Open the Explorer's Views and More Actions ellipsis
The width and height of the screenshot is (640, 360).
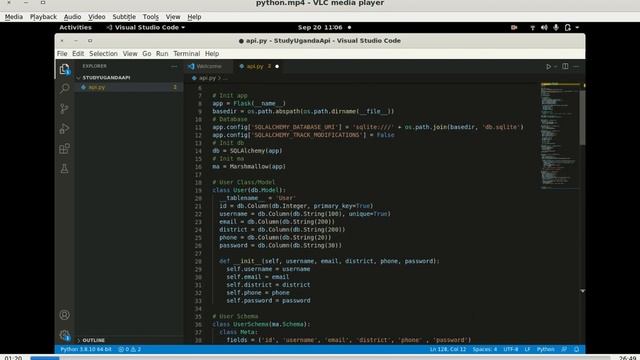click(x=174, y=66)
